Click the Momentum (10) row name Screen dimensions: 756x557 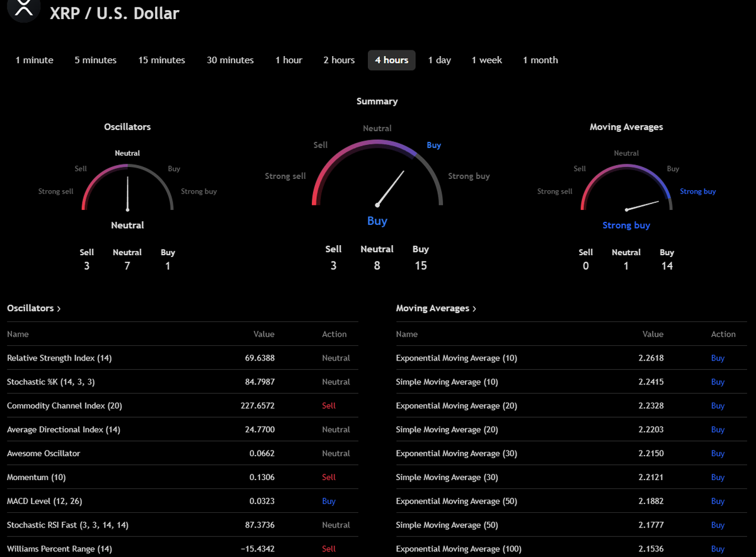point(37,478)
